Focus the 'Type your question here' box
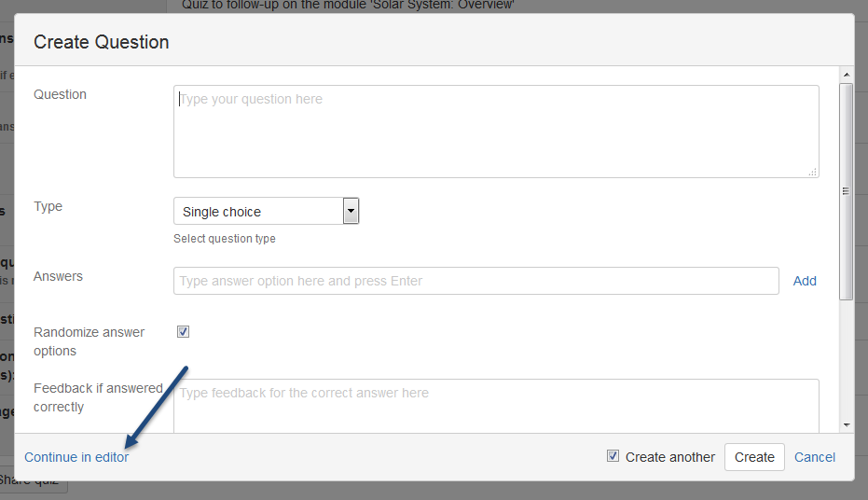868x500 pixels. point(496,132)
